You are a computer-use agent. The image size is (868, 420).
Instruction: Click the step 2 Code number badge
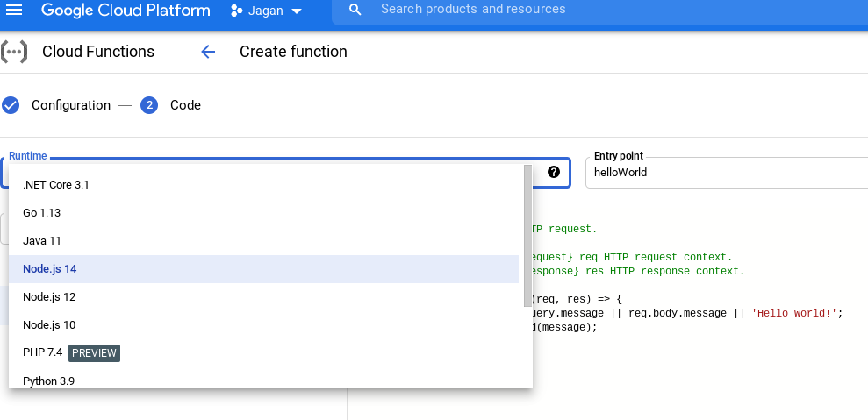(149, 105)
